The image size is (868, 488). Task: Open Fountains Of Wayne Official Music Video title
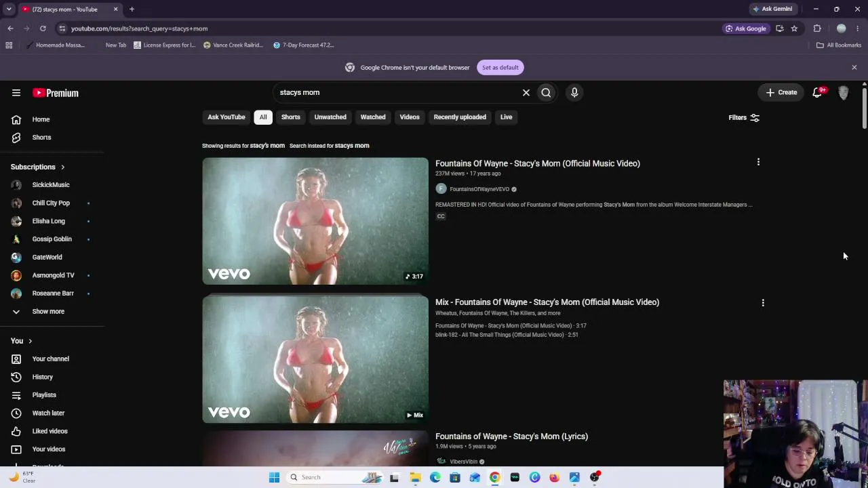(x=538, y=163)
